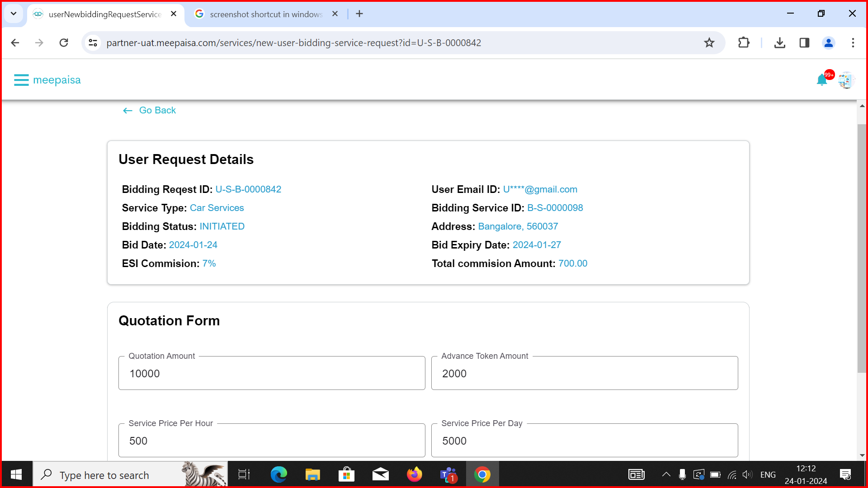Open Microsoft Teams from taskbar
Viewport: 868px width, 488px height.
448,474
